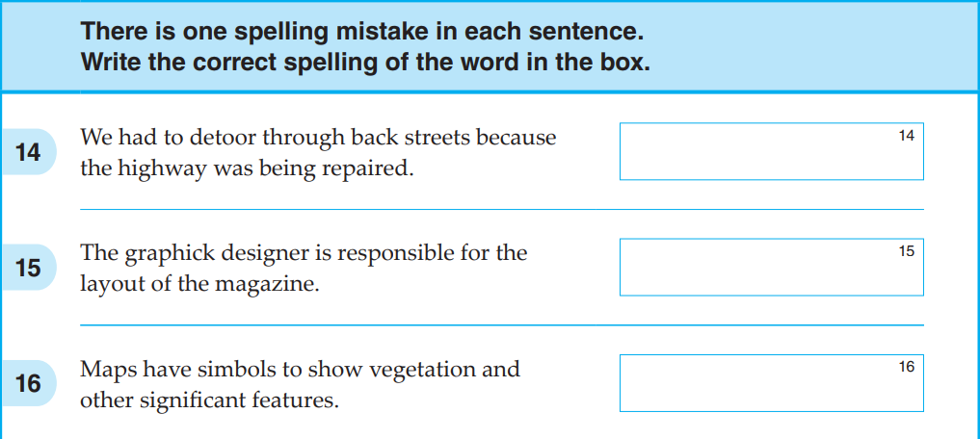Click the small 15 label inside answer box
The width and height of the screenshot is (980, 439).
pos(906,251)
